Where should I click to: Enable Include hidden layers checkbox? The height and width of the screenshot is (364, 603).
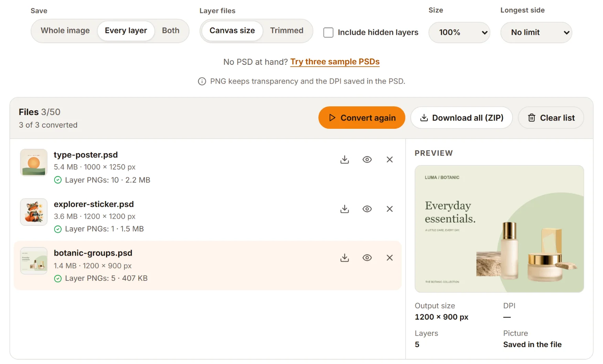tap(328, 32)
